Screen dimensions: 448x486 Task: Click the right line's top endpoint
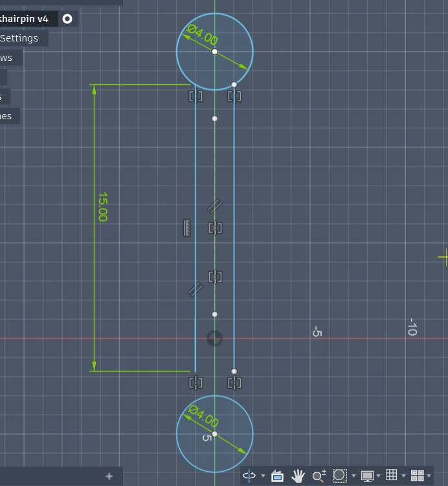(234, 84)
